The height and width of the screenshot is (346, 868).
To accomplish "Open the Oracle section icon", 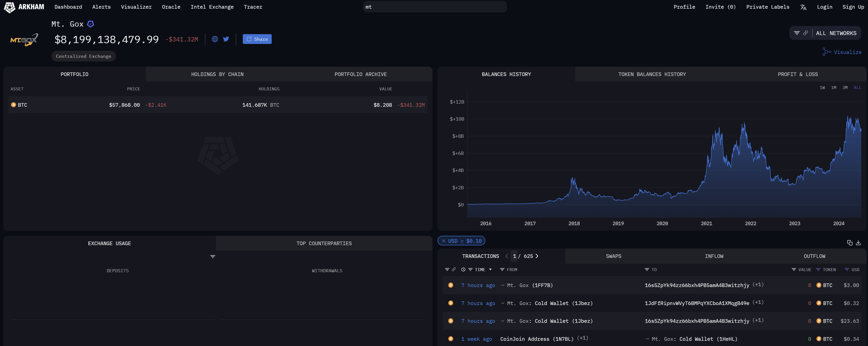I will [170, 7].
